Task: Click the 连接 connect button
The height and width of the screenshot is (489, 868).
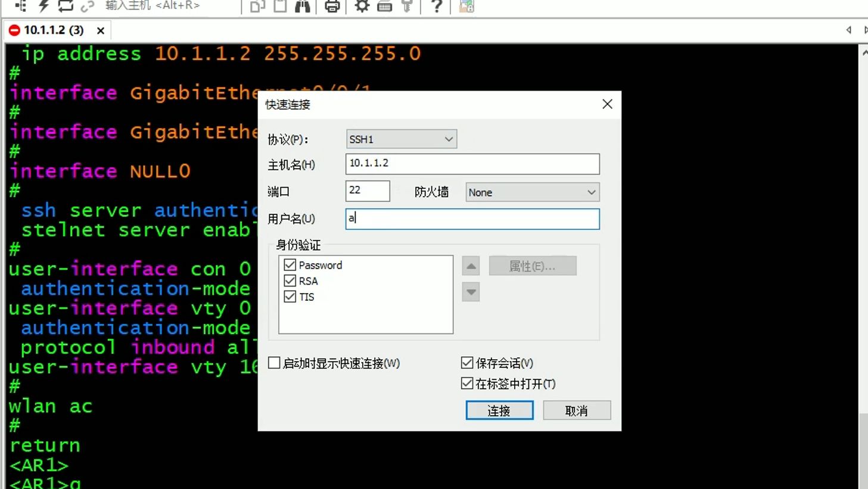Action: pos(499,410)
